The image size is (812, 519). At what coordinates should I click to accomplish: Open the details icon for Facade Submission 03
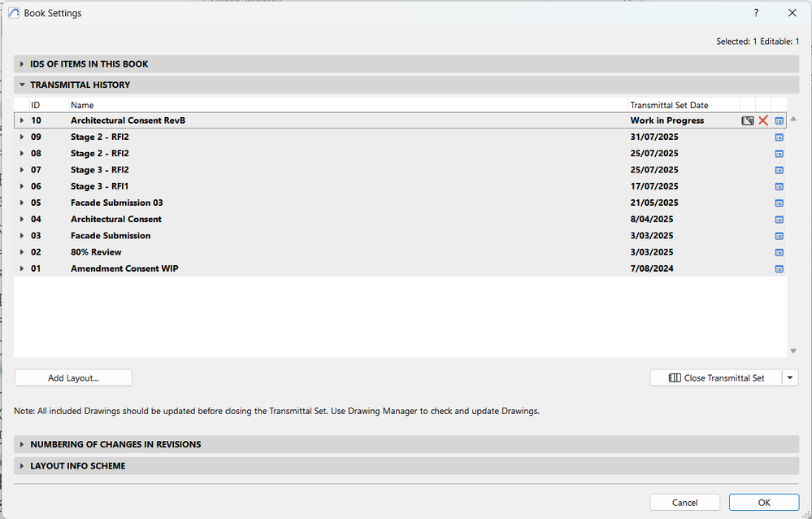pos(779,203)
